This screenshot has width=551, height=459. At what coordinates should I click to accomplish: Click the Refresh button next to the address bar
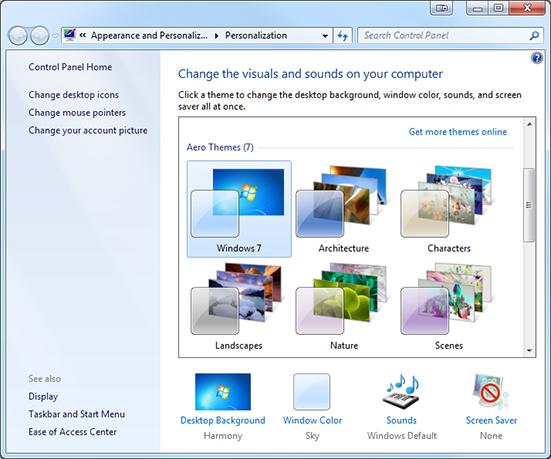point(343,35)
